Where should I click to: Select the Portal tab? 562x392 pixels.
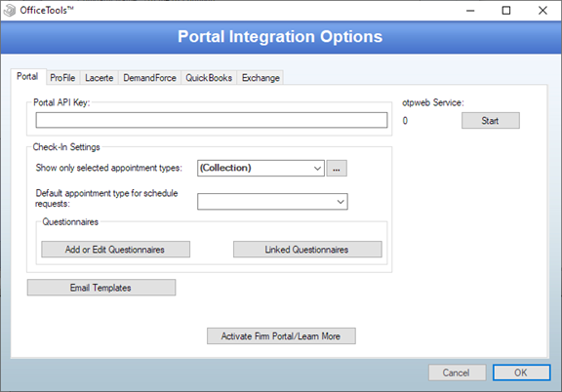pos(27,76)
